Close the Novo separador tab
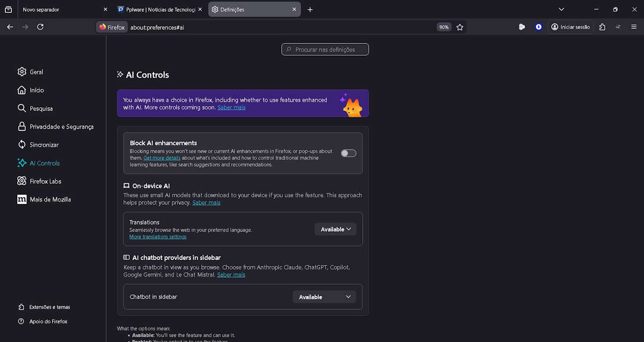The image size is (644, 342). [x=105, y=10]
